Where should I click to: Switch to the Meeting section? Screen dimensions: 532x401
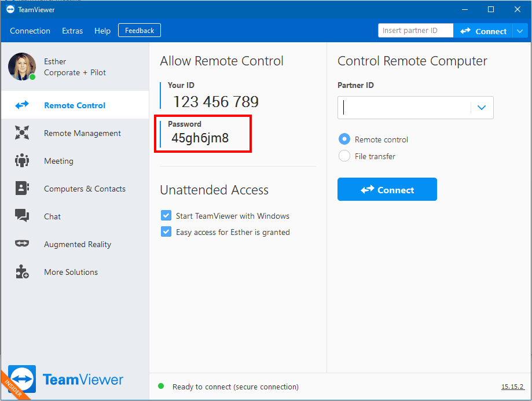tap(75, 161)
